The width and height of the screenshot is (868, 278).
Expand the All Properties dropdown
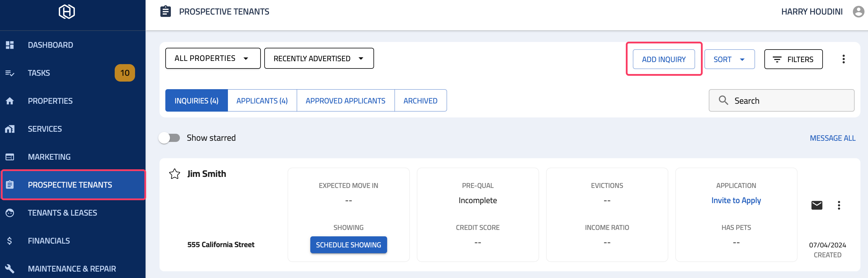(x=212, y=58)
